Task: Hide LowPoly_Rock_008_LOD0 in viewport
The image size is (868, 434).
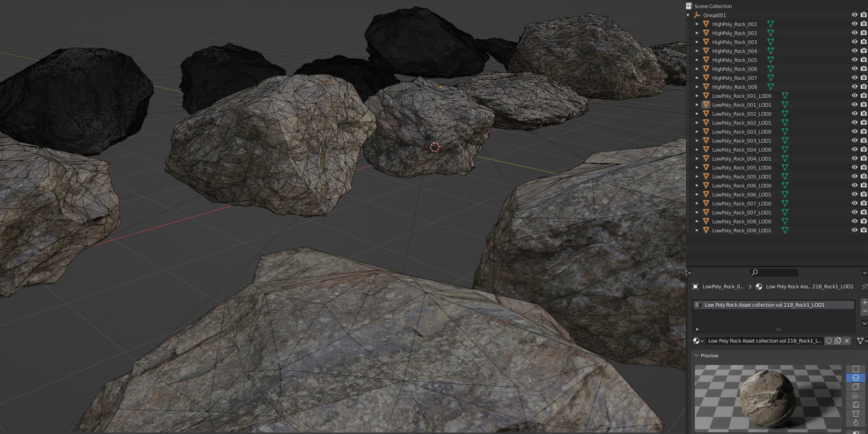Action: pos(855,221)
